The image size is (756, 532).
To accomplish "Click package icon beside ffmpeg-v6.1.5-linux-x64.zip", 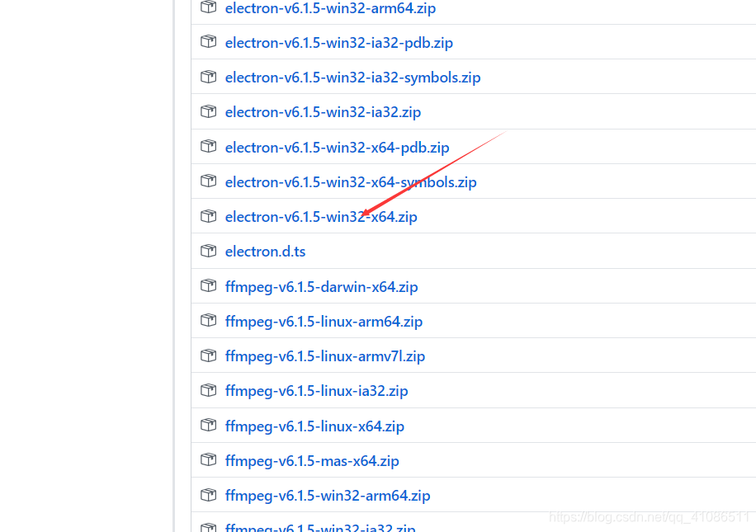I will (208, 425).
